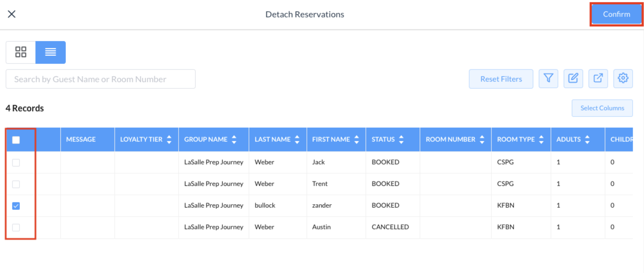This screenshot has width=644, height=273.
Task: Click Reset Filters button
Action: pos(501,79)
